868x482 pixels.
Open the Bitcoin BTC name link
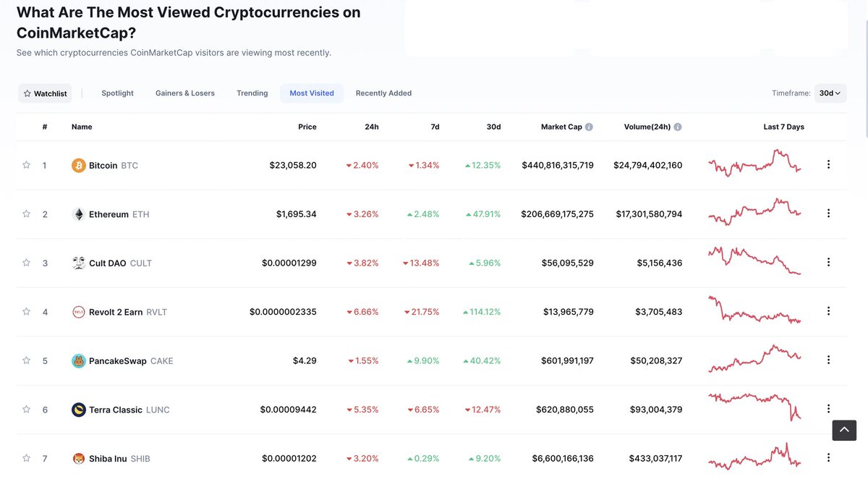(114, 166)
